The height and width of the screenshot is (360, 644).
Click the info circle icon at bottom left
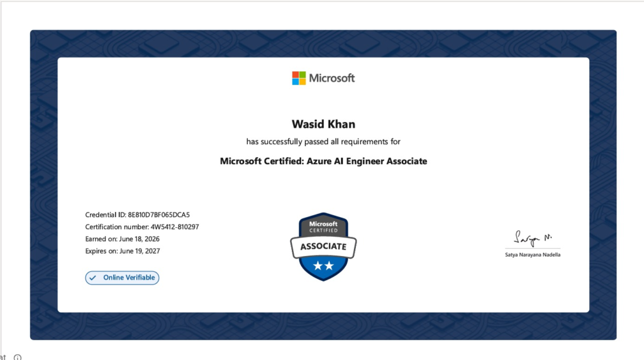17,357
